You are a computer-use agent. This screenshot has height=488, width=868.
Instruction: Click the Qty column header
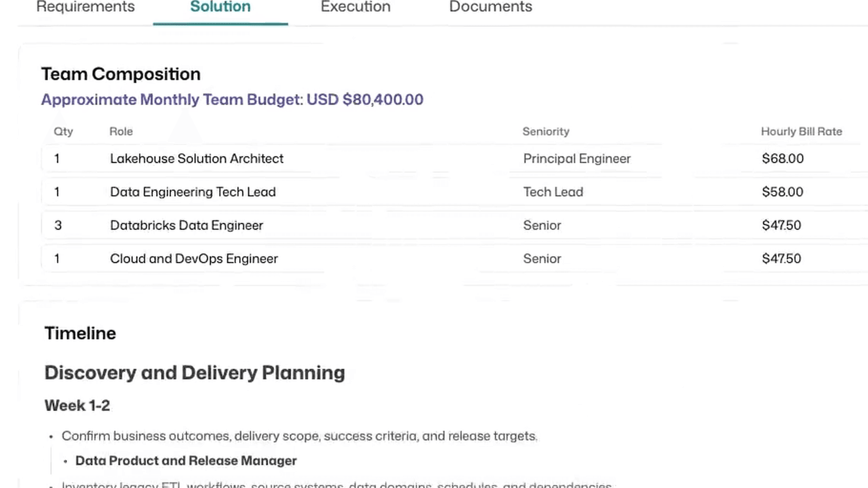(63, 132)
